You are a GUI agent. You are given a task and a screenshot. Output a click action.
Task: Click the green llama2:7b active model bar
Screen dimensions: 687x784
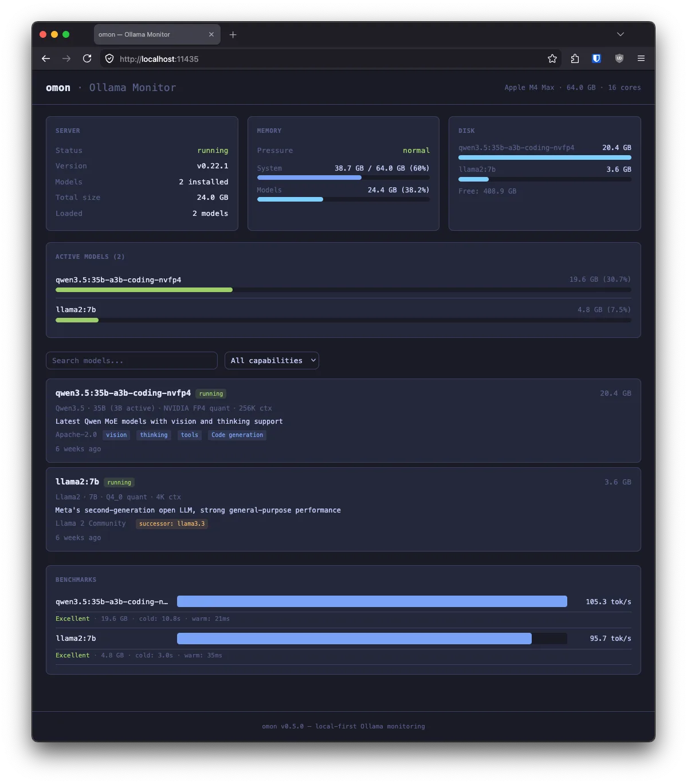pos(77,320)
